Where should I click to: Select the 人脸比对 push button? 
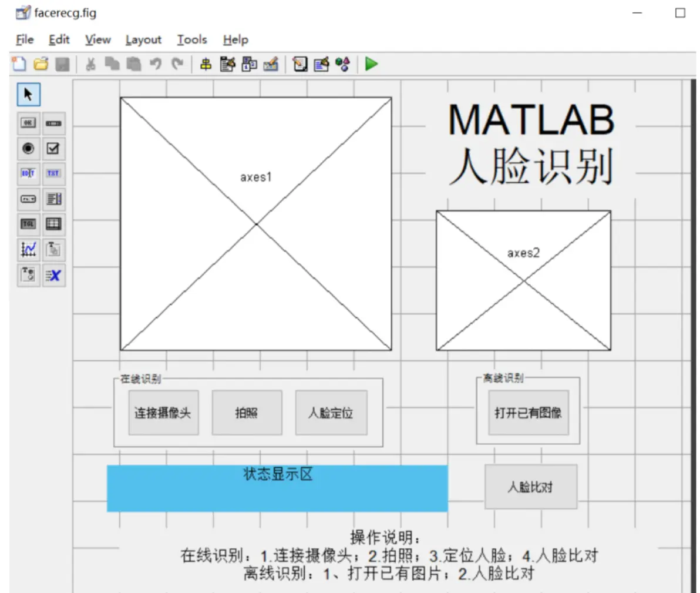(x=531, y=487)
